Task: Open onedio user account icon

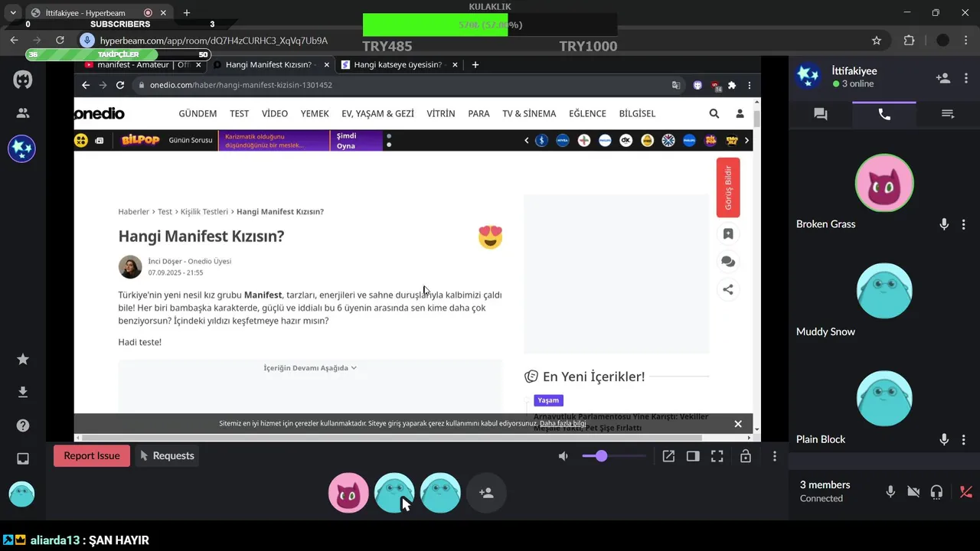Action: [740, 113]
